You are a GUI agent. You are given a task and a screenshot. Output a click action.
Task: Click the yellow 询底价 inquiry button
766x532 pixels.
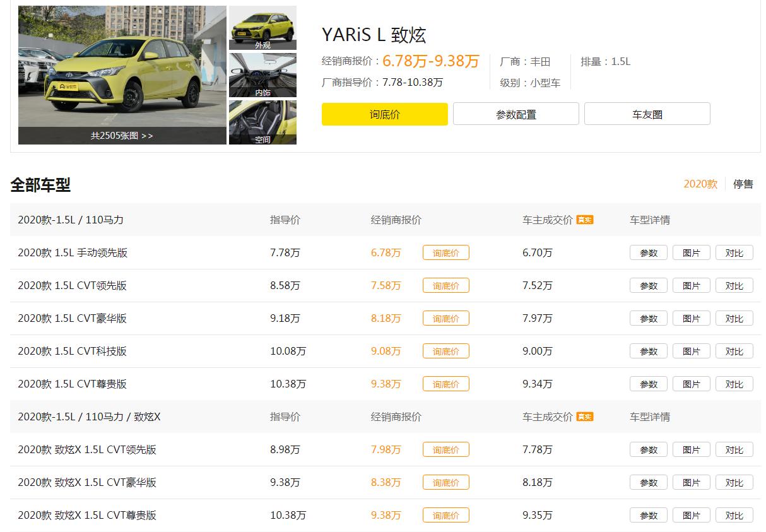pyautogui.click(x=384, y=114)
